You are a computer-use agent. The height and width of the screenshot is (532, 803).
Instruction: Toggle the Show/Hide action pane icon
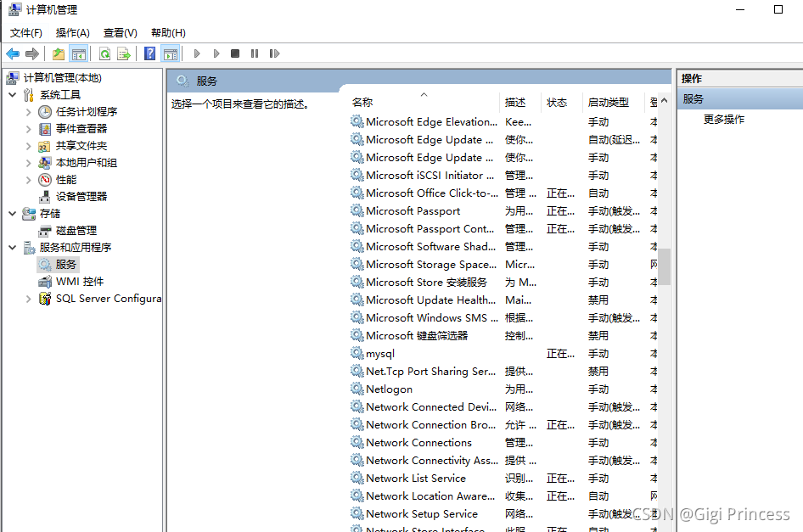click(170, 53)
